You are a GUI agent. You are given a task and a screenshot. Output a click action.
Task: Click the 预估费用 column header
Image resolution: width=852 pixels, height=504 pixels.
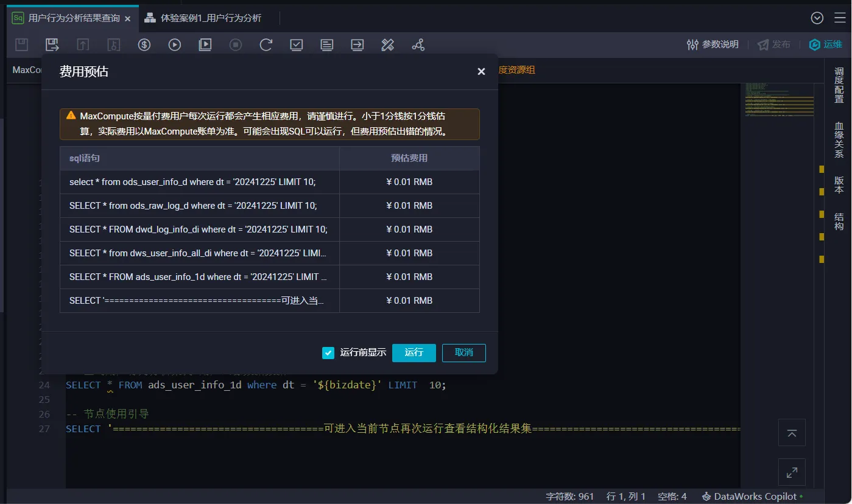coord(409,158)
